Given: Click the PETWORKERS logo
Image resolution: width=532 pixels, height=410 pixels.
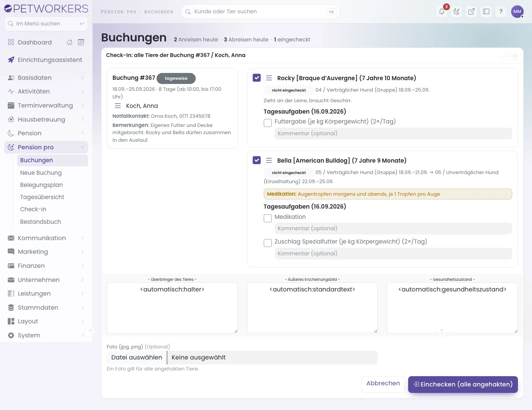Looking at the screenshot, I should point(46,8).
